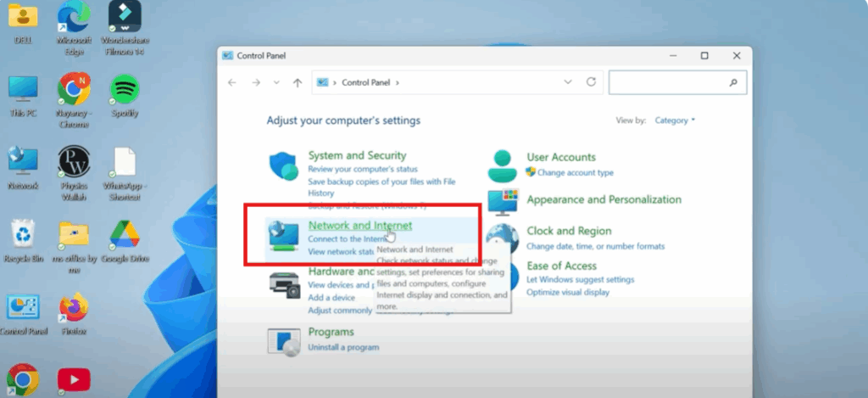Click the Appearance and Personalization icon
Viewport: 868px width, 398px height.
point(503,202)
